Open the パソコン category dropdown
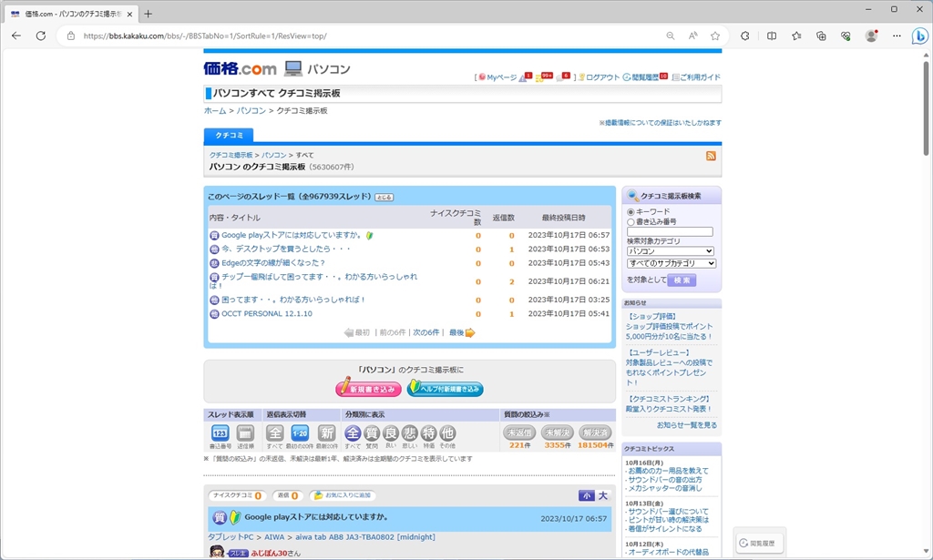 click(x=670, y=251)
